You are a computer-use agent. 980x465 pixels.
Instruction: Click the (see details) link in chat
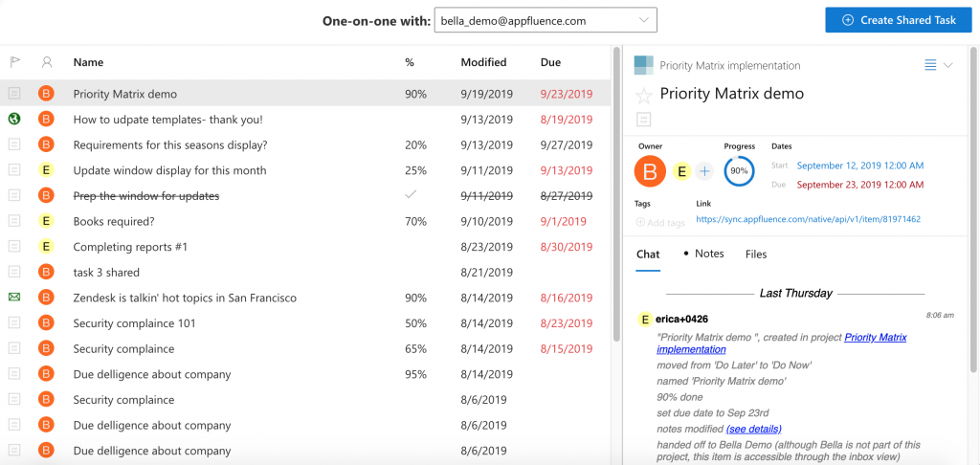[754, 429]
